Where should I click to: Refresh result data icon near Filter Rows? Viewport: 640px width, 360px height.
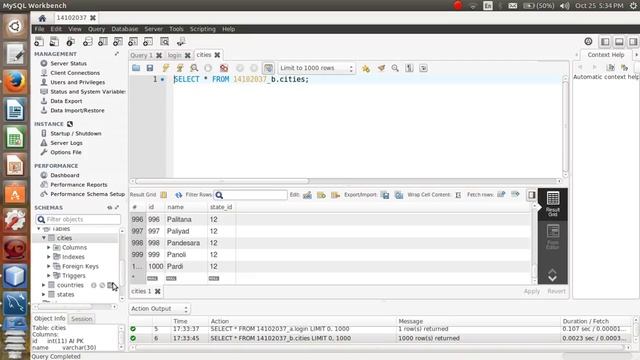point(178,195)
